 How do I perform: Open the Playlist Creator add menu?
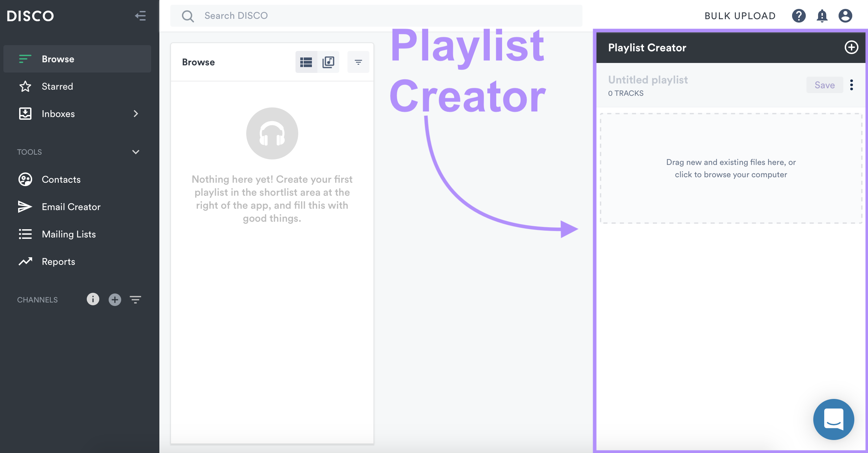pyautogui.click(x=851, y=48)
